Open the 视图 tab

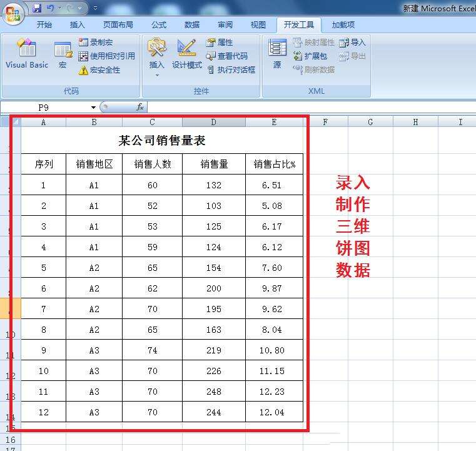258,24
